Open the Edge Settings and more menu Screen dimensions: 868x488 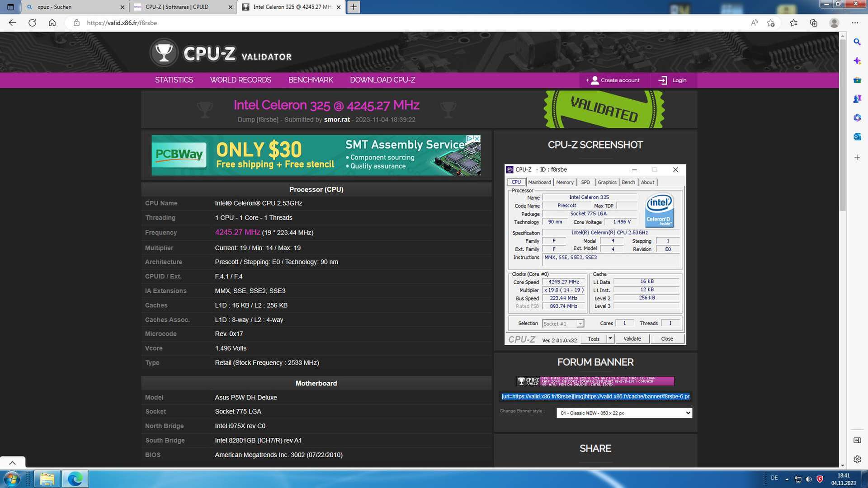[x=855, y=23]
